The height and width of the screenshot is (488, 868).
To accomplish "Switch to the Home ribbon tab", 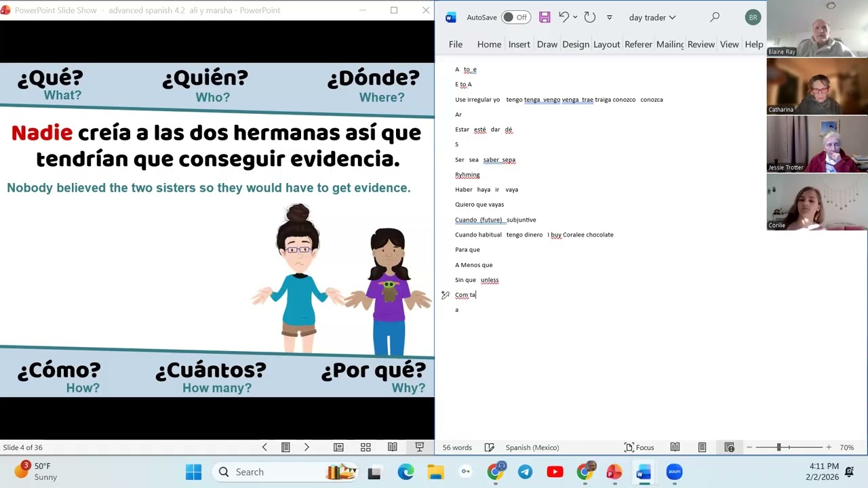I will (489, 44).
